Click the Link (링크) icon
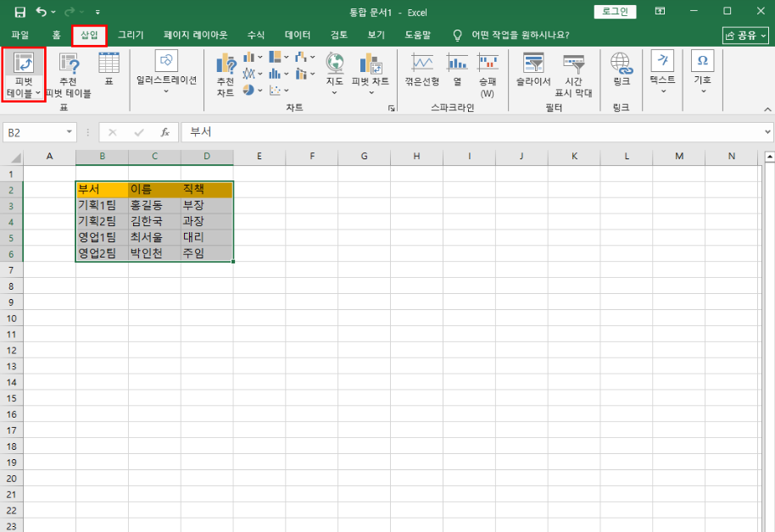Viewport: 775px width, 532px height. click(622, 64)
